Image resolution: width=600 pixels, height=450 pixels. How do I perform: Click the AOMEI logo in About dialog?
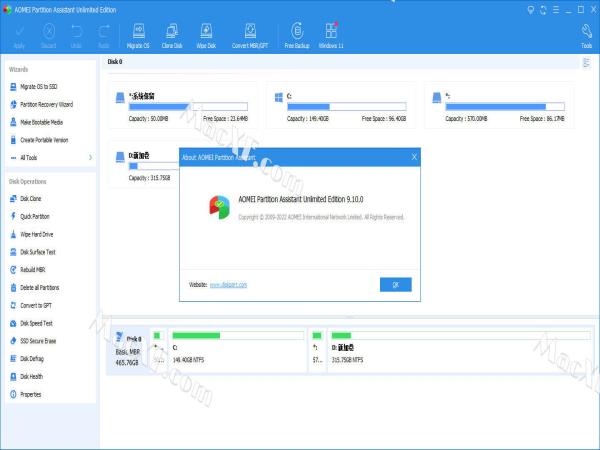tap(219, 207)
